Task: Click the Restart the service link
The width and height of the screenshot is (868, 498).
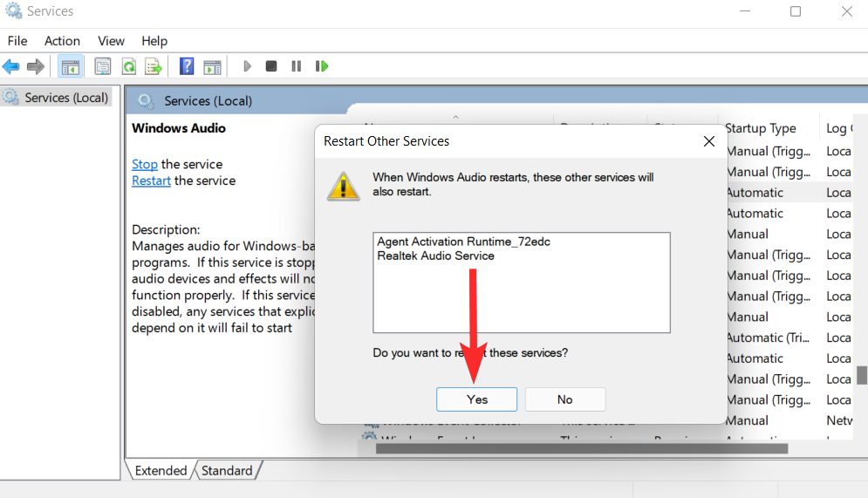Action: pos(151,181)
